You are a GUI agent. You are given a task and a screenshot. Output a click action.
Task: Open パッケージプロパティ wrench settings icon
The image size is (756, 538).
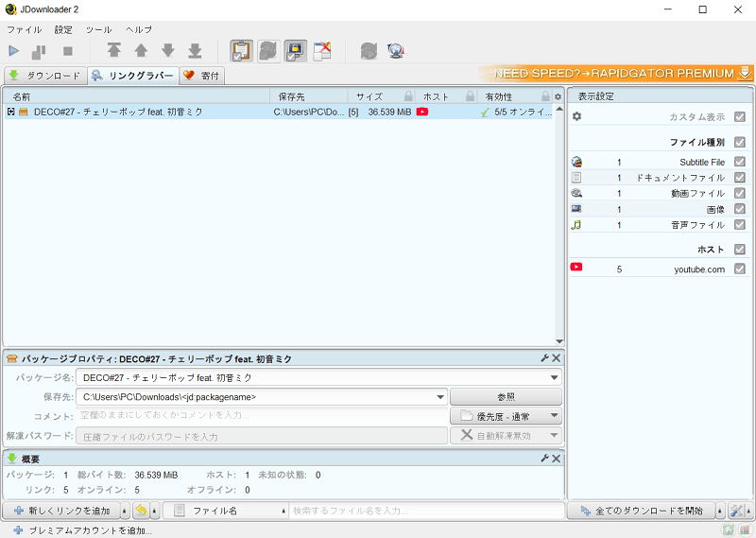(x=545, y=358)
